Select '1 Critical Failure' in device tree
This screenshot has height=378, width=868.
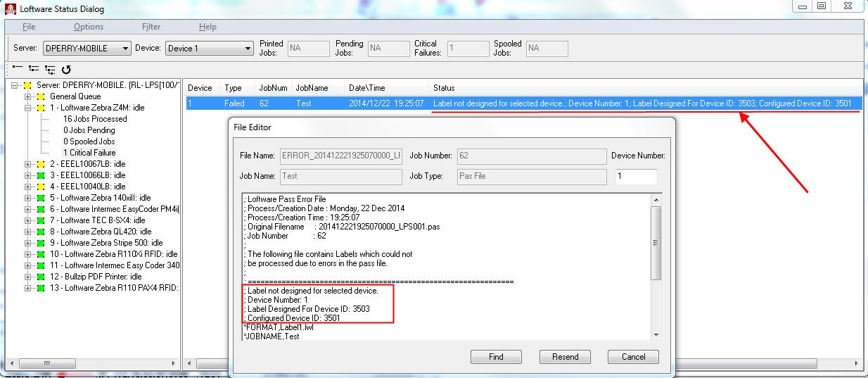89,153
